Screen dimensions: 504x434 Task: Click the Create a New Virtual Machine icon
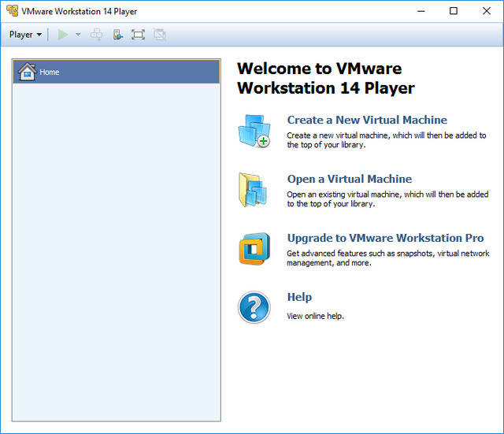[254, 131]
